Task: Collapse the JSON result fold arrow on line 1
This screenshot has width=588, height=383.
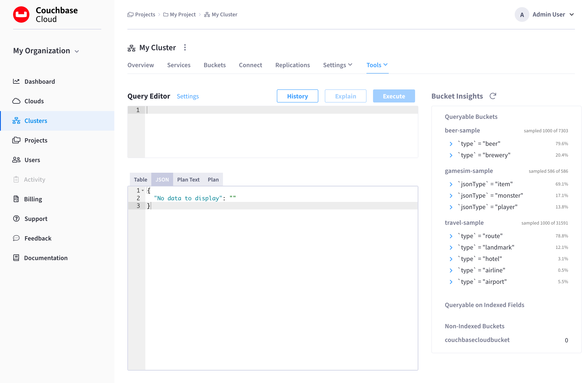Action: pos(143,190)
